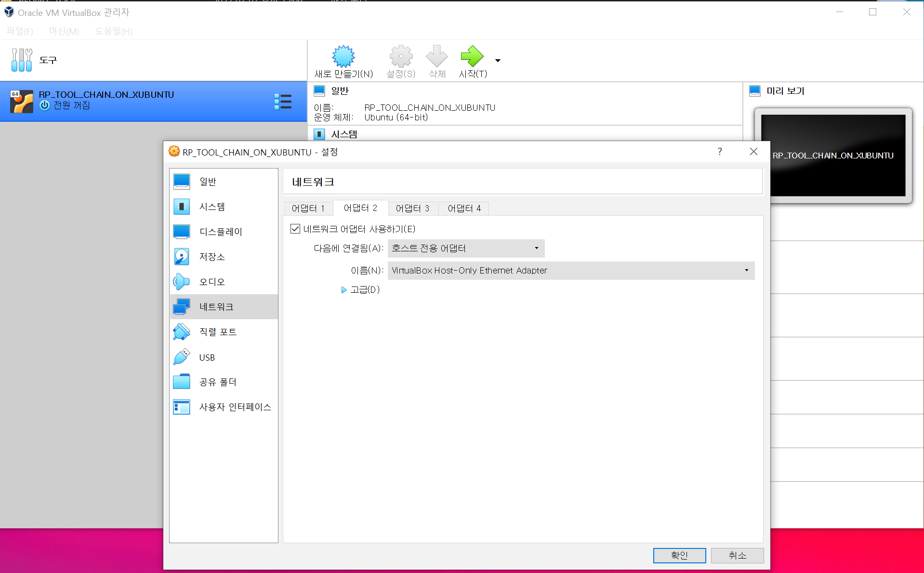Open the dropdown arrow next to 시작(T)
Image resolution: width=924 pixels, height=573 pixels.
coord(498,61)
